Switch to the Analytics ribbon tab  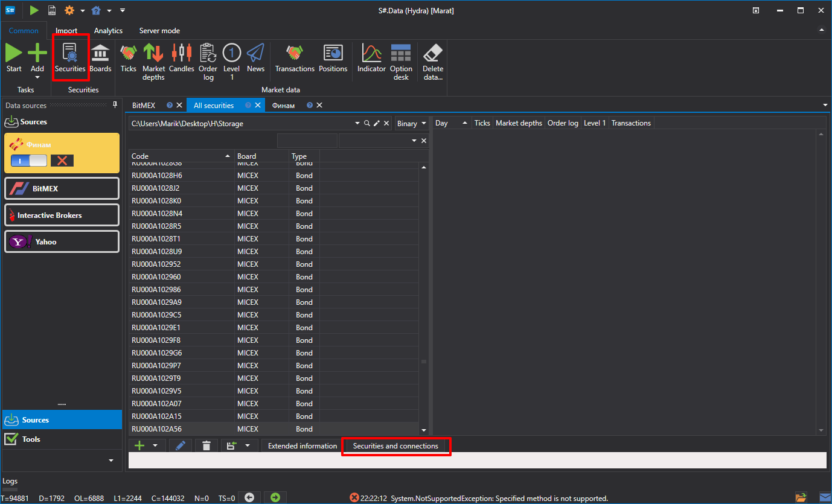(108, 31)
